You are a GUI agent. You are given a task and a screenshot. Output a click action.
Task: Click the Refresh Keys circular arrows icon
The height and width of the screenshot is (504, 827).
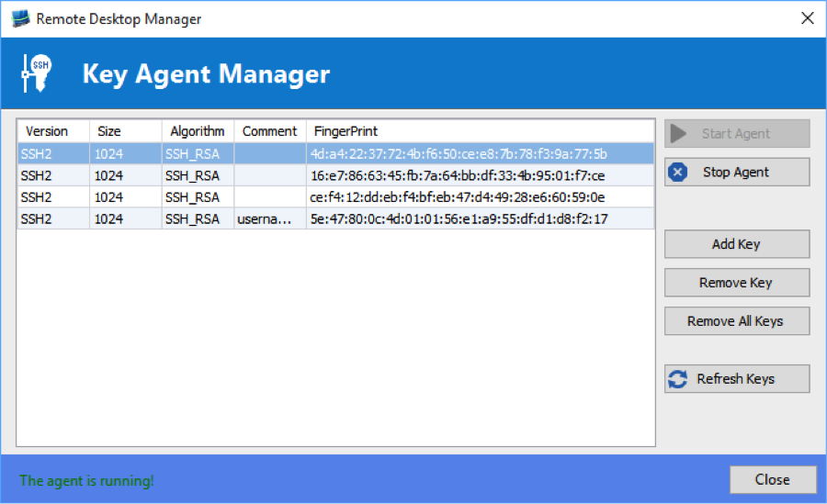pos(678,379)
